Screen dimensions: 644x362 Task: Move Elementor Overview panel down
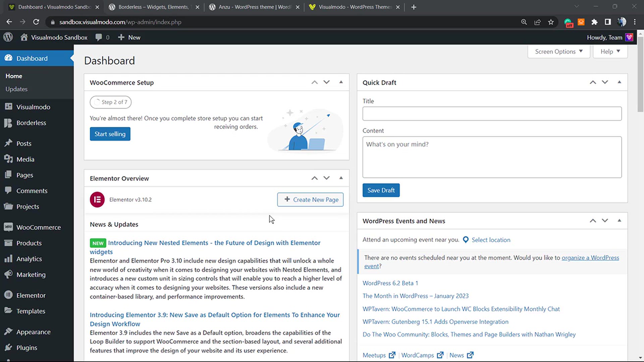click(326, 178)
